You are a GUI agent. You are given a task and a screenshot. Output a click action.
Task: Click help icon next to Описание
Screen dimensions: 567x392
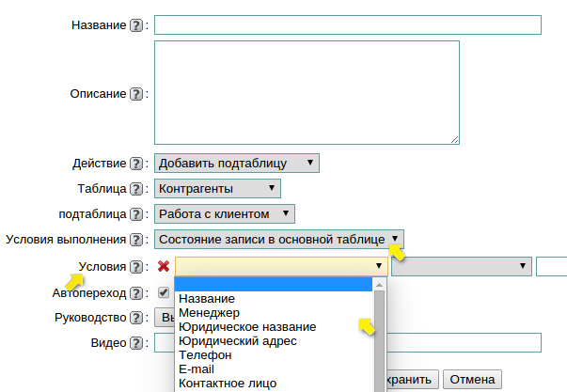click(136, 94)
